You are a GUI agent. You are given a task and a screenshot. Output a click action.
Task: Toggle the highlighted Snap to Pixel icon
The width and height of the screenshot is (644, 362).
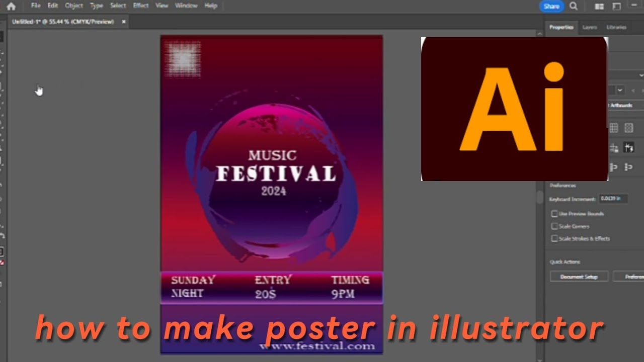pos(628,148)
